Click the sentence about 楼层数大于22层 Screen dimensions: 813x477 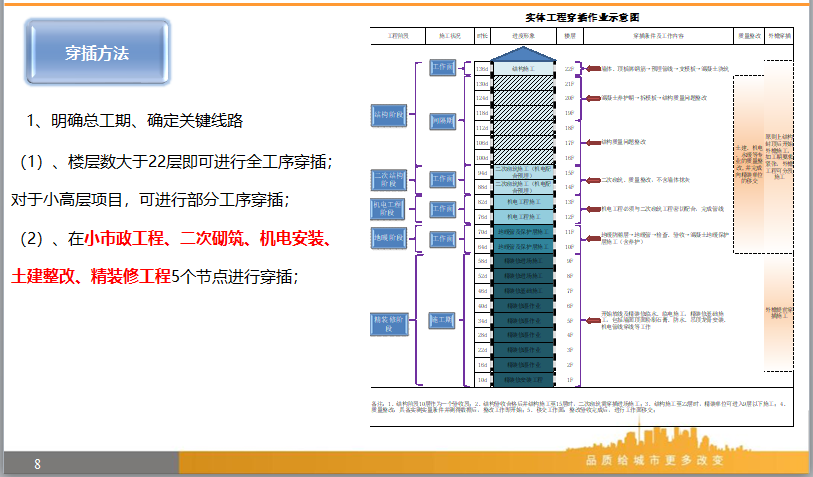point(176,162)
